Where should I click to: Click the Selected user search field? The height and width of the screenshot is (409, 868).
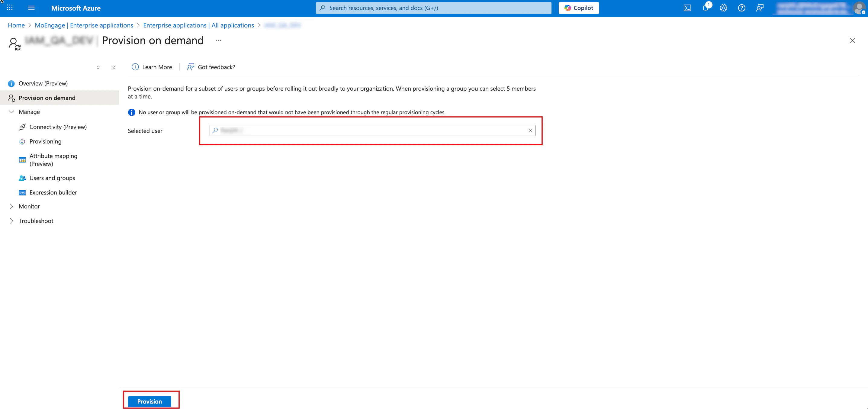pyautogui.click(x=371, y=131)
